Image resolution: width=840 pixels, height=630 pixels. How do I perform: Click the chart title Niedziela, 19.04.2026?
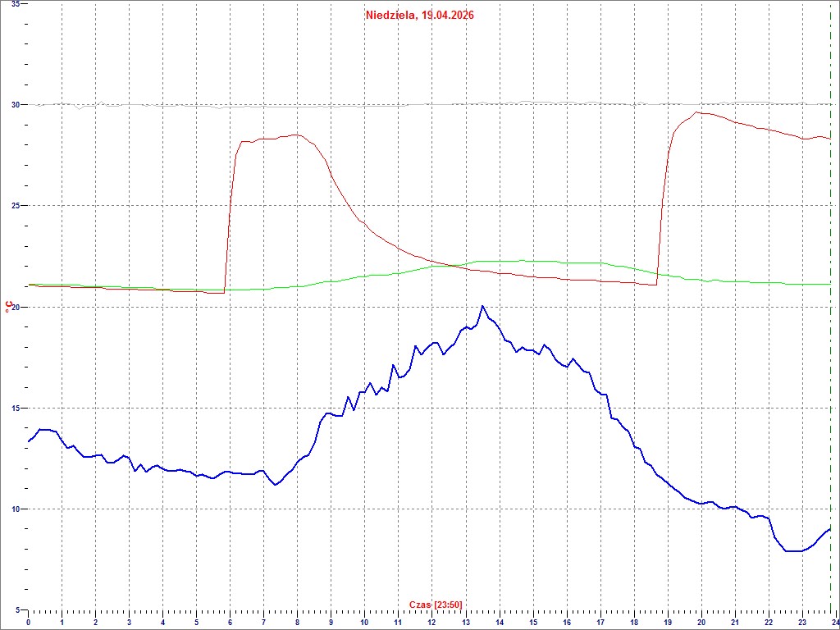click(419, 15)
